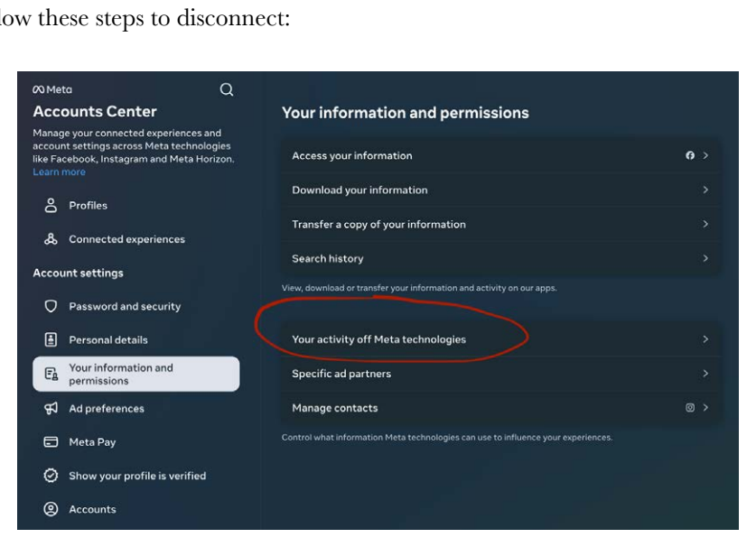Open Your activity off Meta technologies
Screen dimensions: 756x547
[501, 339]
